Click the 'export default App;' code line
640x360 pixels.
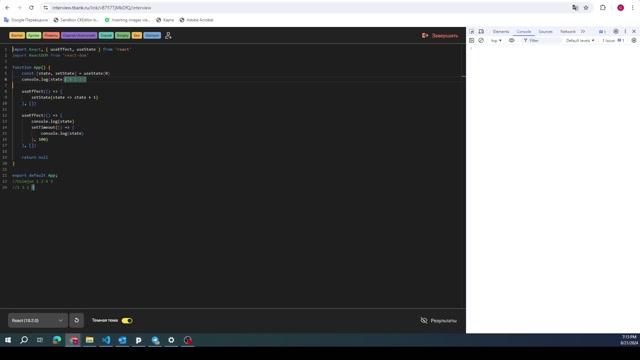(x=35, y=175)
